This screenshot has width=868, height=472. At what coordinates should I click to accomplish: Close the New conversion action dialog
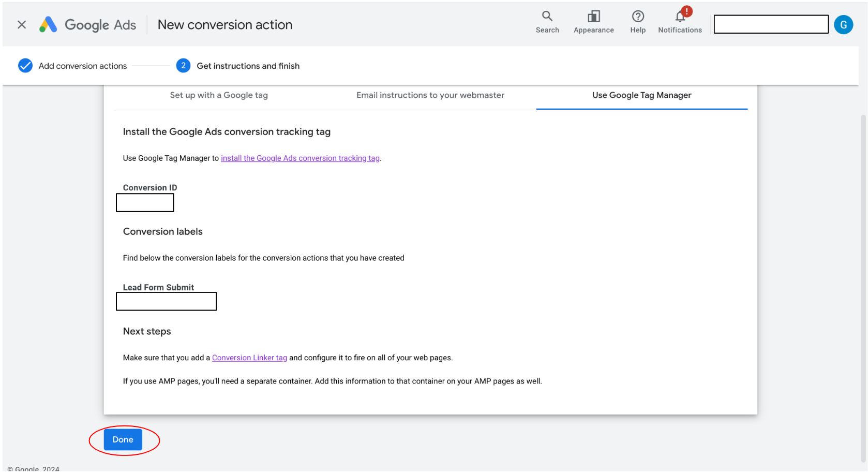click(x=22, y=25)
